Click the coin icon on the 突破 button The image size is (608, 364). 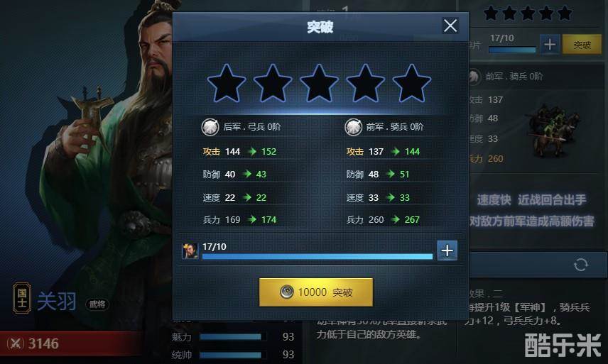click(x=286, y=292)
